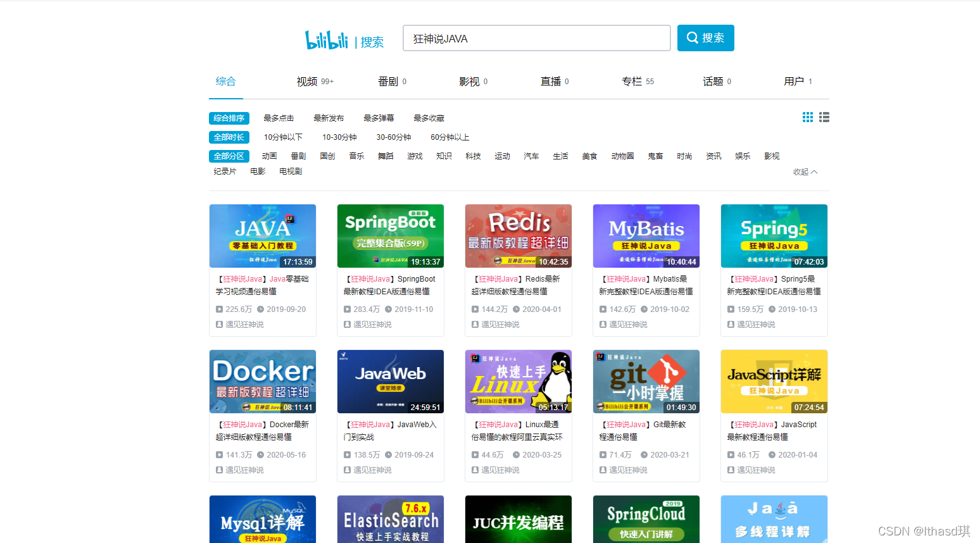Filter by 60分钟以上 duration
This screenshot has width=980, height=543.
click(450, 137)
